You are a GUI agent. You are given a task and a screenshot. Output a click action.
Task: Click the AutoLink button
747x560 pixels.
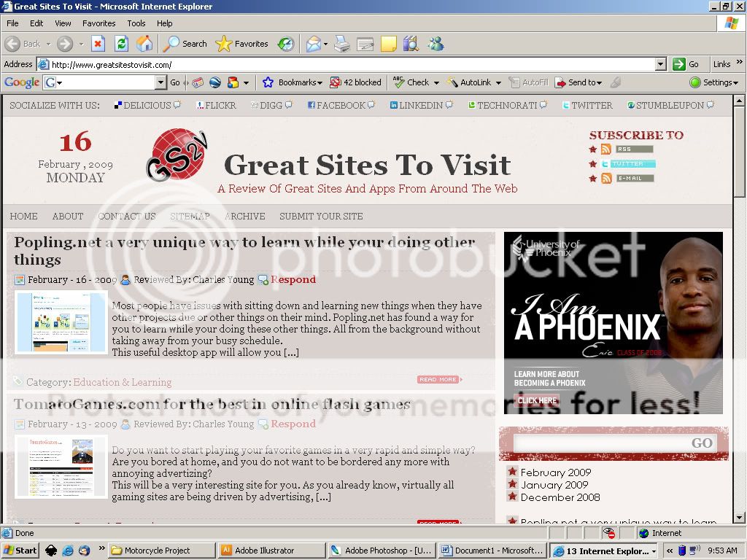469,82
